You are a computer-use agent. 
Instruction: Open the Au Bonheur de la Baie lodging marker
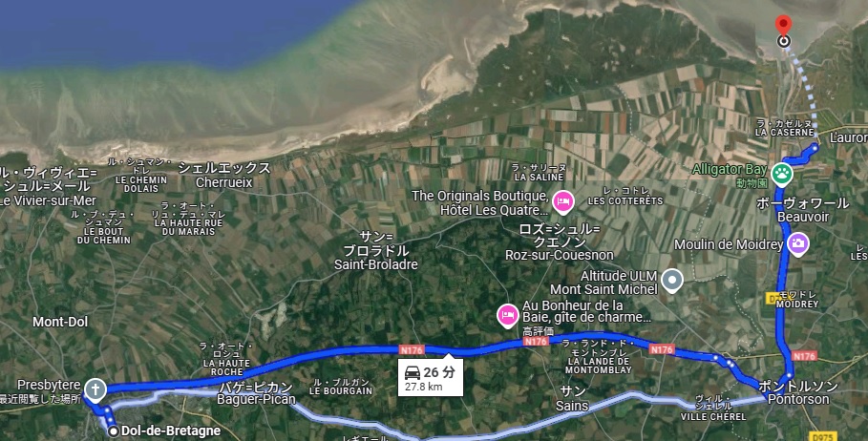coord(508,316)
